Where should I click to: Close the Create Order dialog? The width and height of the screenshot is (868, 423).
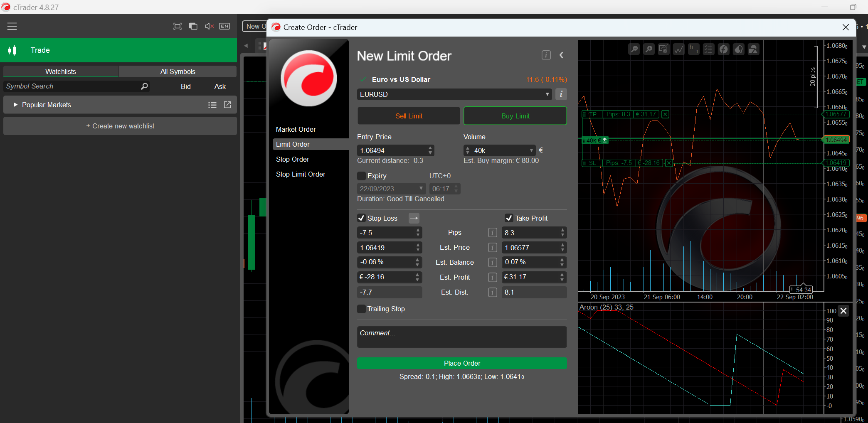(x=846, y=27)
